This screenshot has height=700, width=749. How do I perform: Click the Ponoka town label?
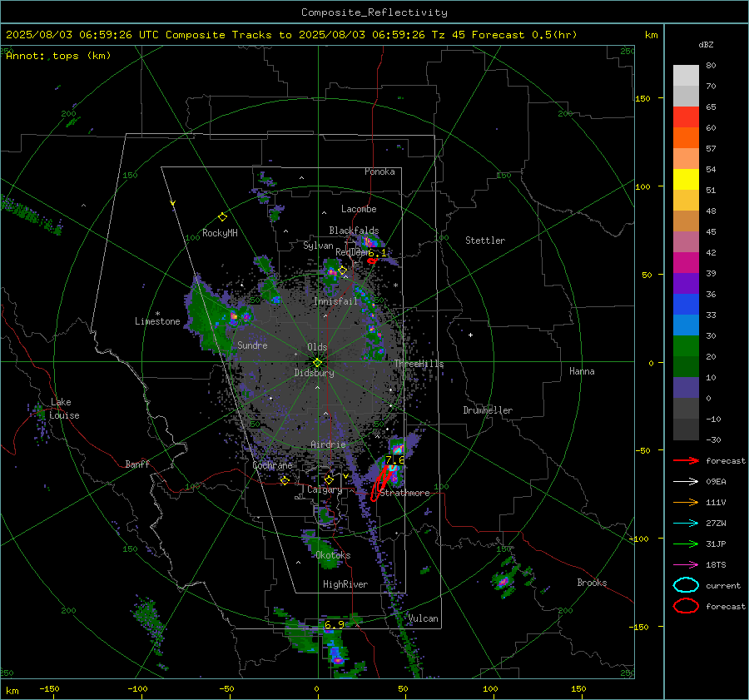coord(379,171)
